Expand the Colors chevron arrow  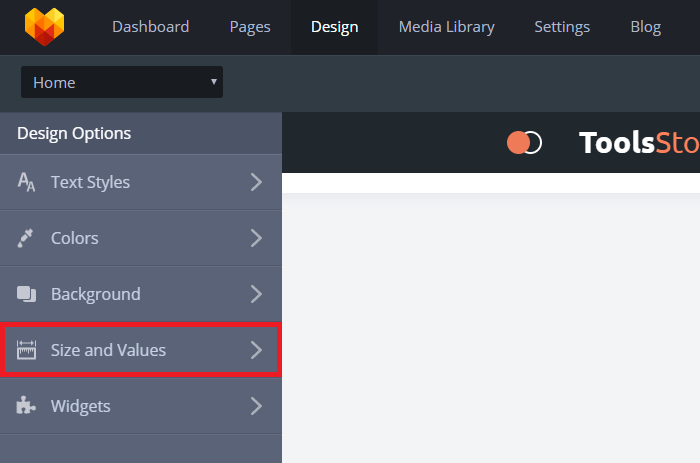[x=256, y=238]
